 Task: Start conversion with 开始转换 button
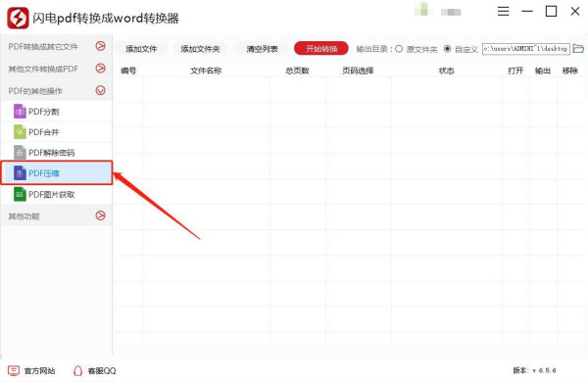pyautogui.click(x=321, y=48)
